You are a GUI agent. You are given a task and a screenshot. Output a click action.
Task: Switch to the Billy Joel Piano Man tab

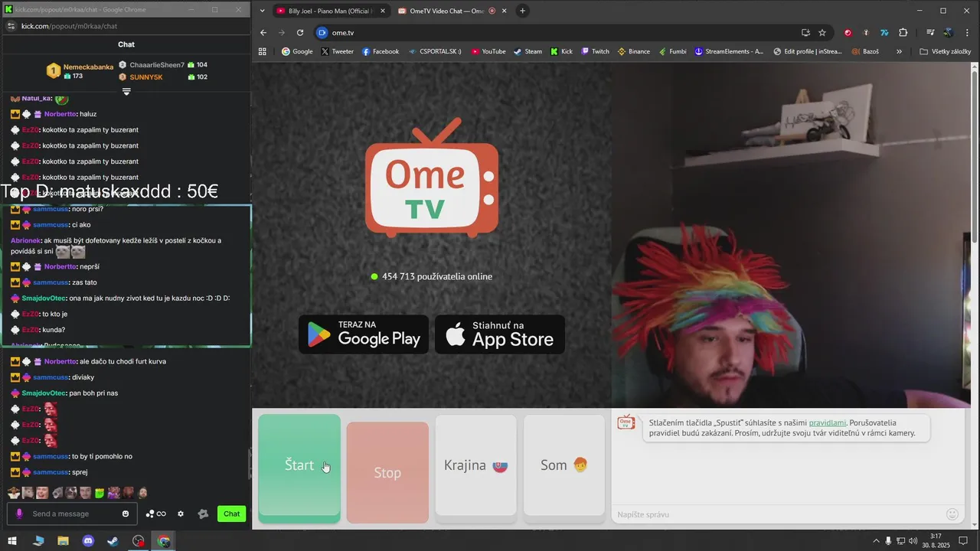click(x=331, y=11)
